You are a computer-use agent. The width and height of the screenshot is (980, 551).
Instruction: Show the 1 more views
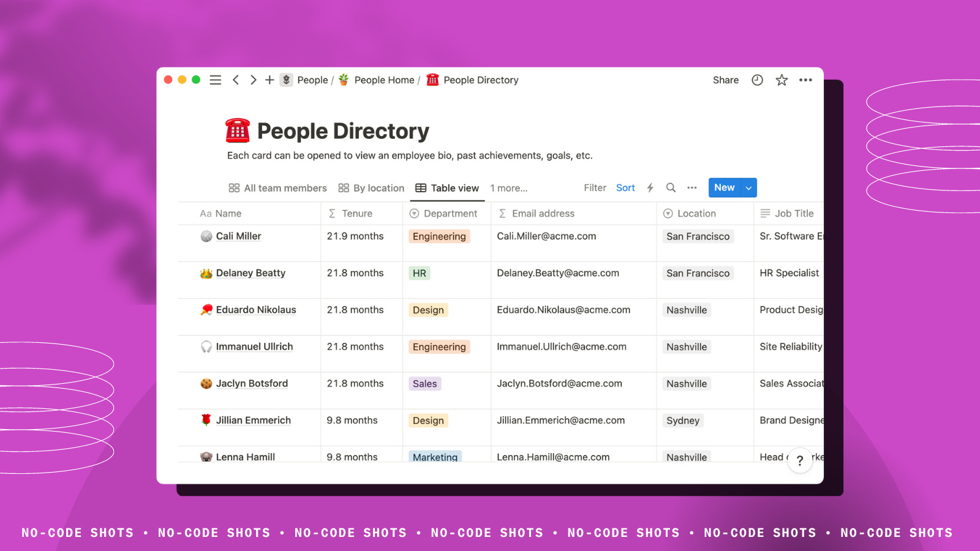click(508, 188)
